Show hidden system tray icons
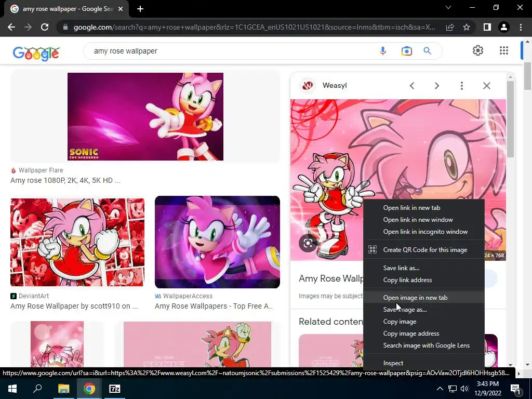Screen dimensions: 532x399 point(440,389)
